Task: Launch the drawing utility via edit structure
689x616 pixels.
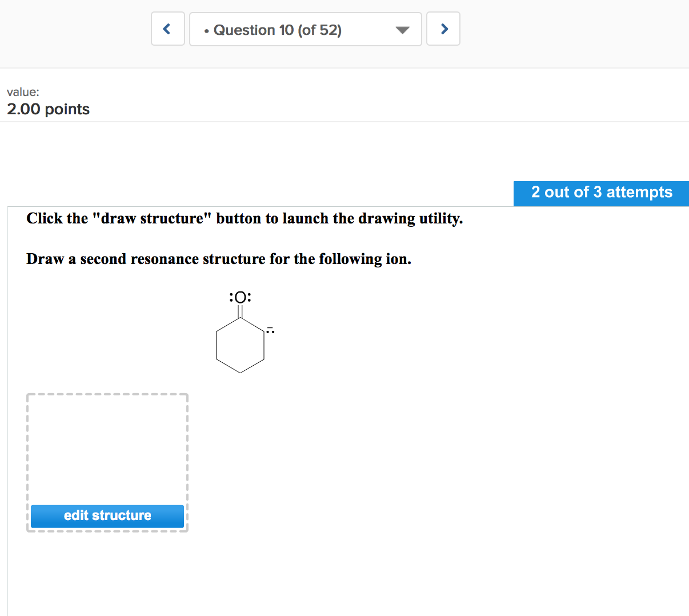Action: pyautogui.click(x=107, y=515)
